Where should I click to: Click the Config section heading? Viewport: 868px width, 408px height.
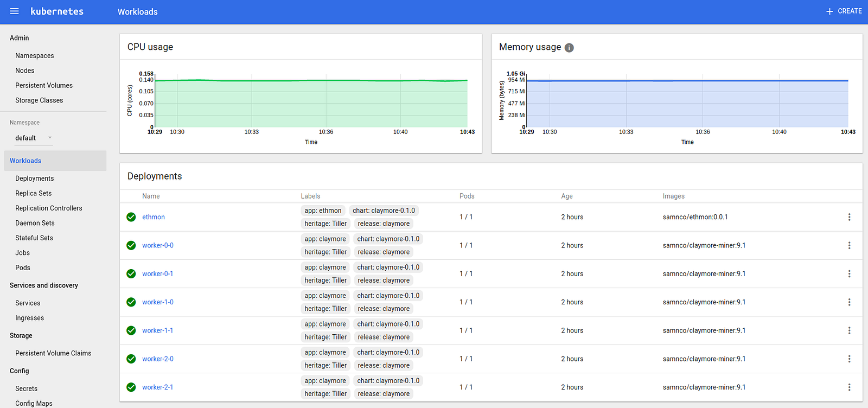coord(20,371)
